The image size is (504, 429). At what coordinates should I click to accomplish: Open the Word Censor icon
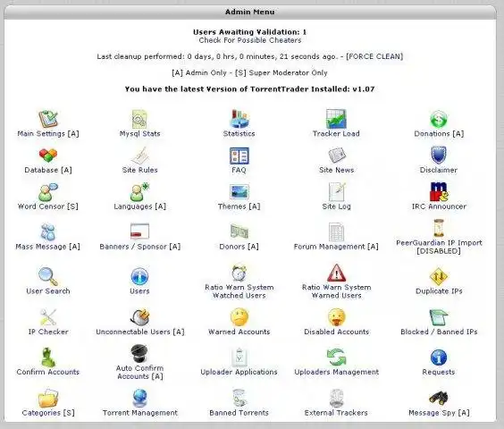point(48,192)
